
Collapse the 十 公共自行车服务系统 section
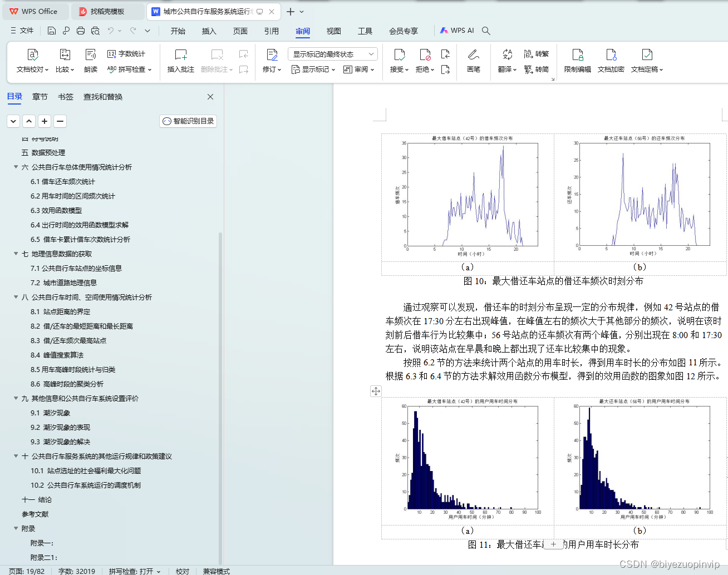point(16,456)
